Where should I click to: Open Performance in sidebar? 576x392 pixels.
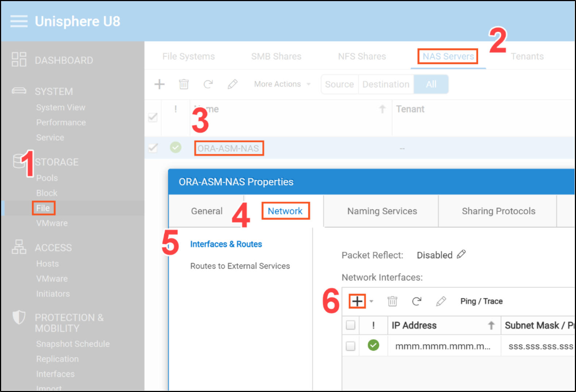coord(61,123)
